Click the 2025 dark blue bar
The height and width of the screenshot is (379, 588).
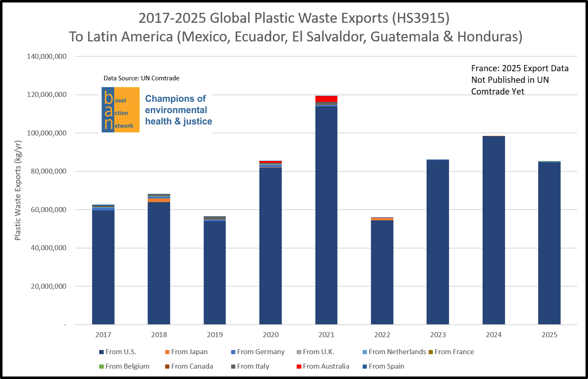click(x=549, y=243)
